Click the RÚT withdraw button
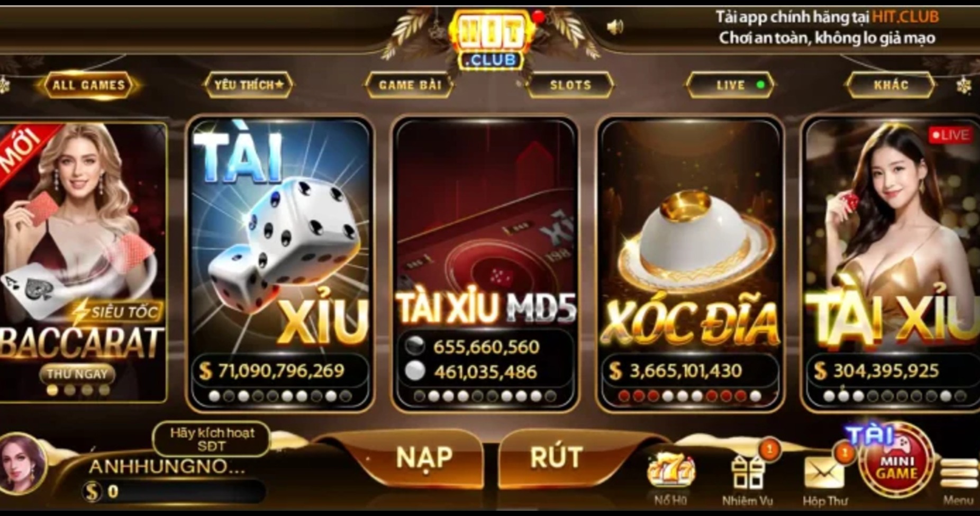The width and height of the screenshot is (980, 516). coord(557,457)
